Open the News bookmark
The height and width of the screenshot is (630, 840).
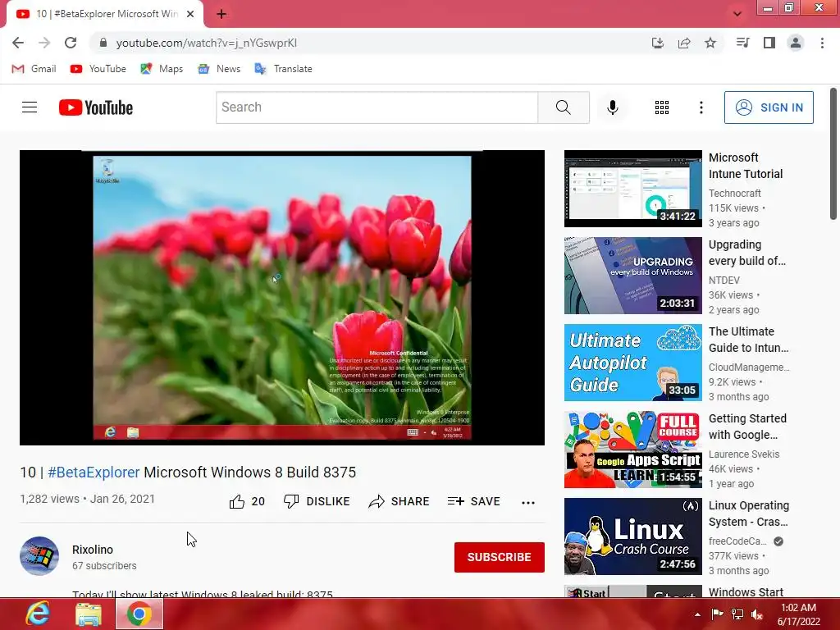[x=219, y=69]
